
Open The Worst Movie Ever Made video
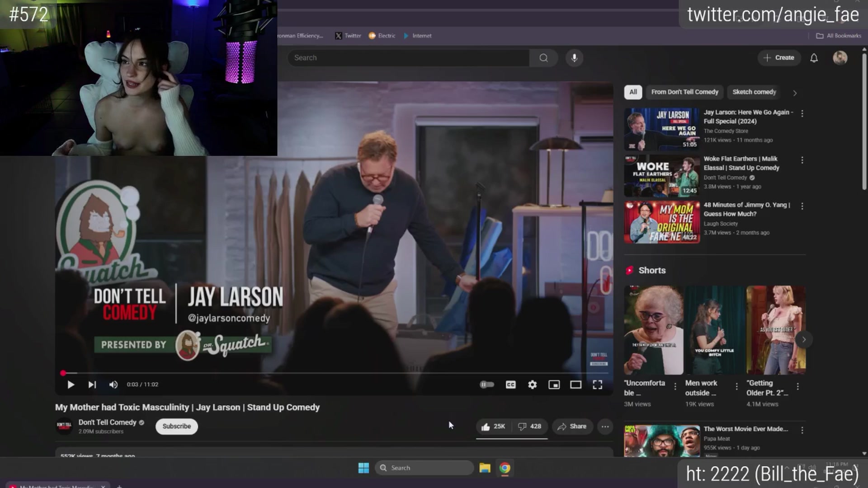pos(745,429)
